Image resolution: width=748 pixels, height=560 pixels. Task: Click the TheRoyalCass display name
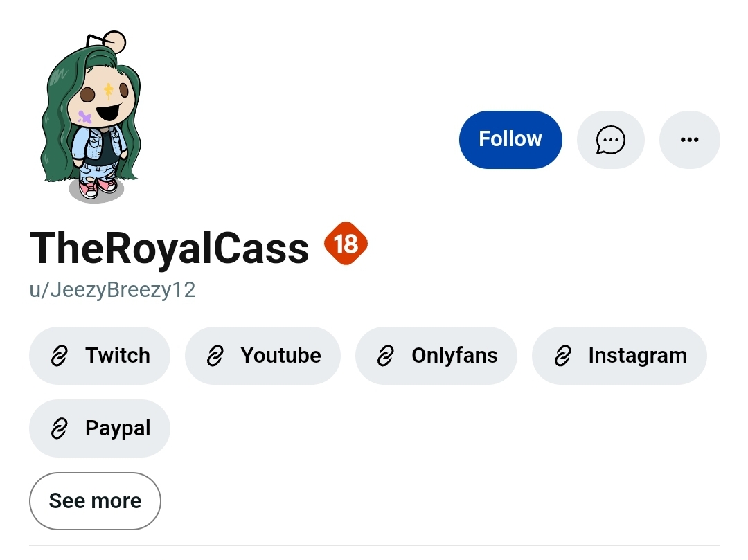click(169, 248)
